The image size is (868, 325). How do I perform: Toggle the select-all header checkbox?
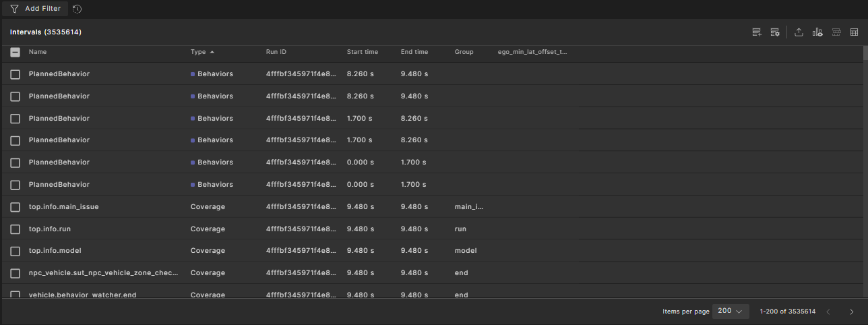pyautogui.click(x=15, y=52)
